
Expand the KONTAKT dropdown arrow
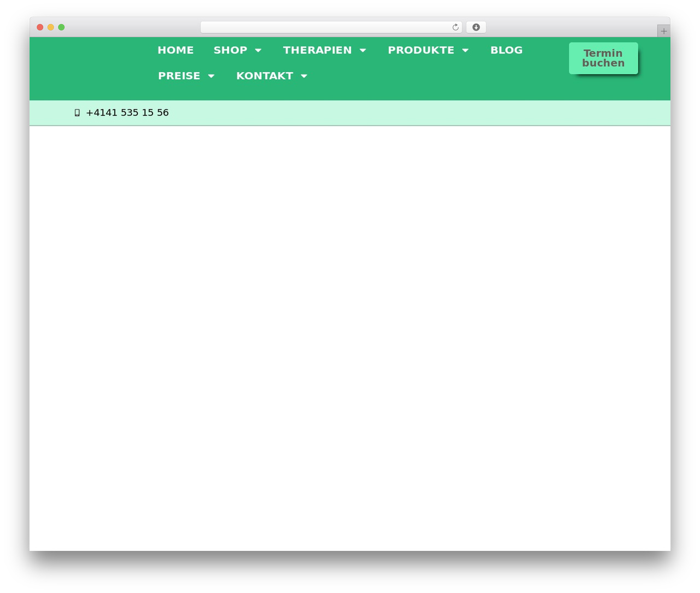click(x=304, y=76)
